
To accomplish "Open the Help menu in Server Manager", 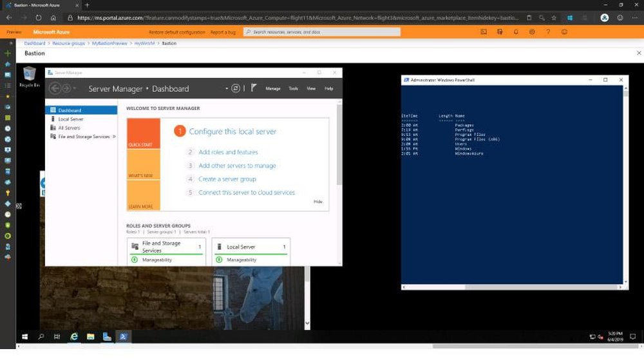I will [x=329, y=88].
